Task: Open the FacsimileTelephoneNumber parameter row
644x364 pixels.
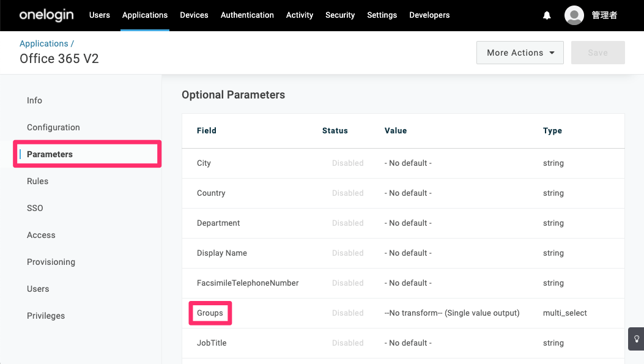Action: tap(403, 283)
